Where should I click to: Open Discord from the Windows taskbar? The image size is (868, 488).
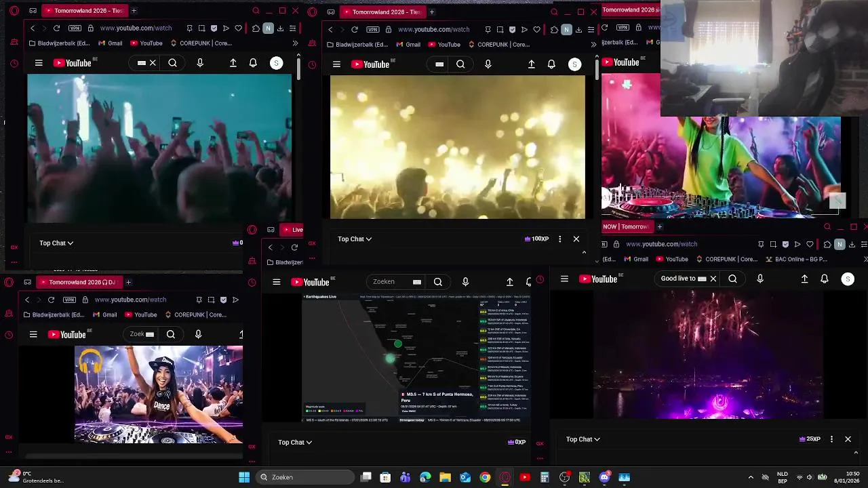(x=604, y=477)
